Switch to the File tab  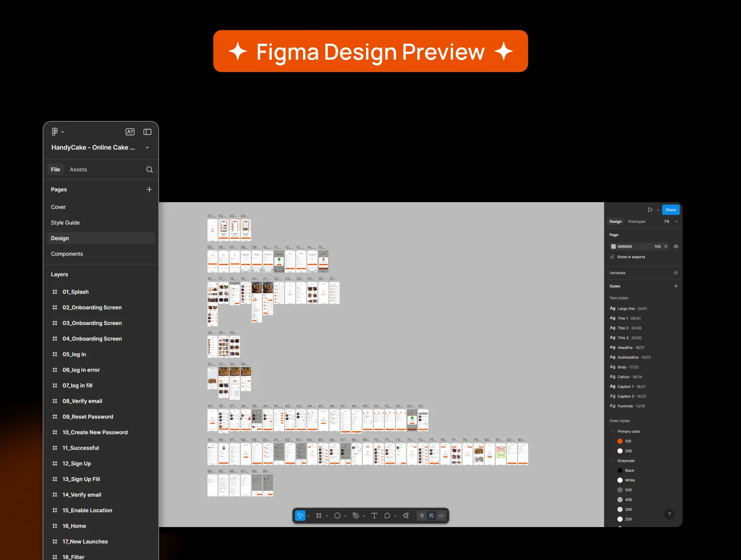click(x=56, y=170)
